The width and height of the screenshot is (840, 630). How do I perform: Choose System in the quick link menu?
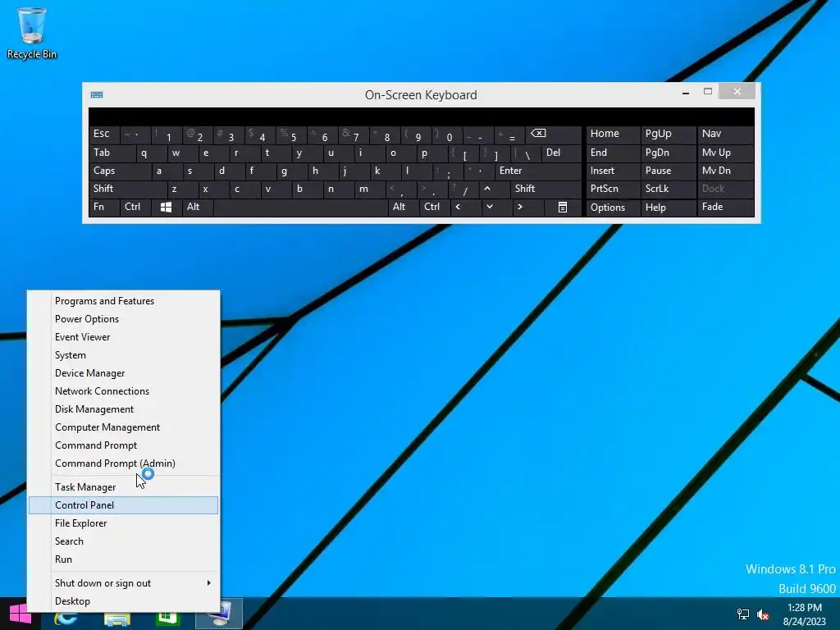(123, 355)
